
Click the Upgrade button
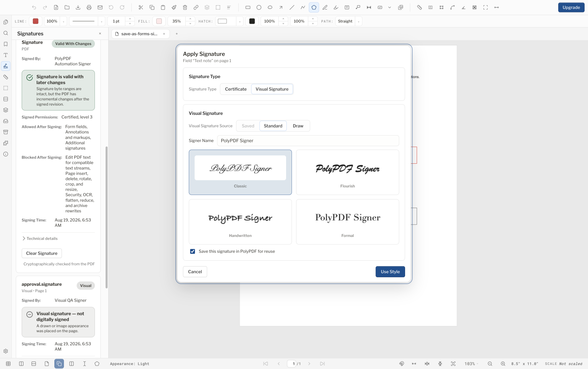click(571, 7)
